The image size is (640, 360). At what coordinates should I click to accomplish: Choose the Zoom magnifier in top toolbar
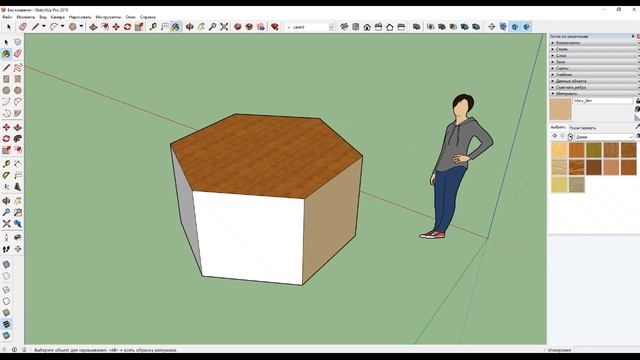[x=213, y=27]
